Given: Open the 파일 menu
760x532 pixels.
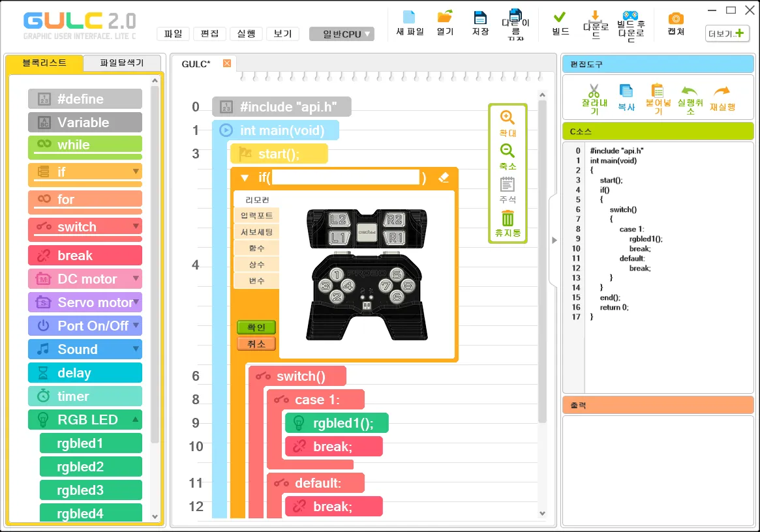Looking at the screenshot, I should (173, 34).
